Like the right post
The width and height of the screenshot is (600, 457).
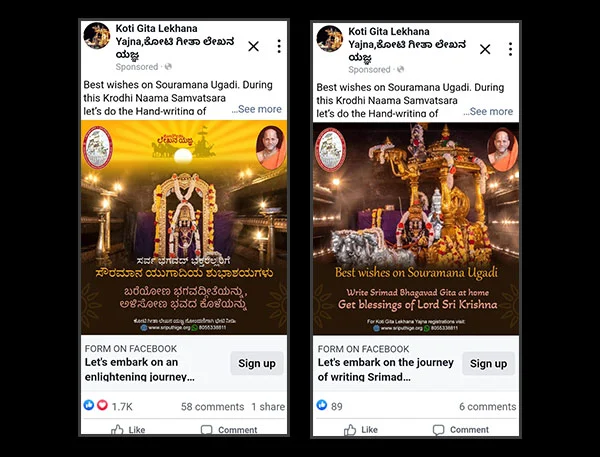coord(360,429)
